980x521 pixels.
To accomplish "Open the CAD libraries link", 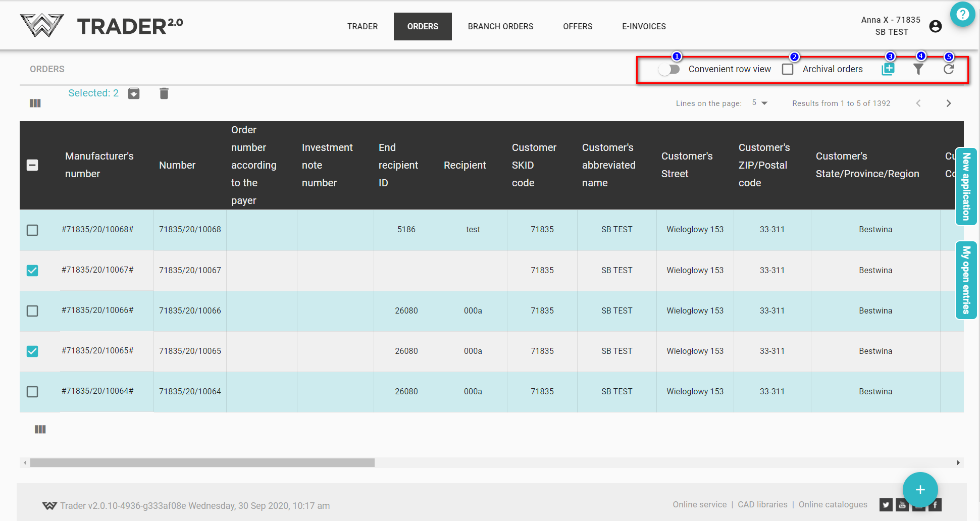I will point(762,504).
